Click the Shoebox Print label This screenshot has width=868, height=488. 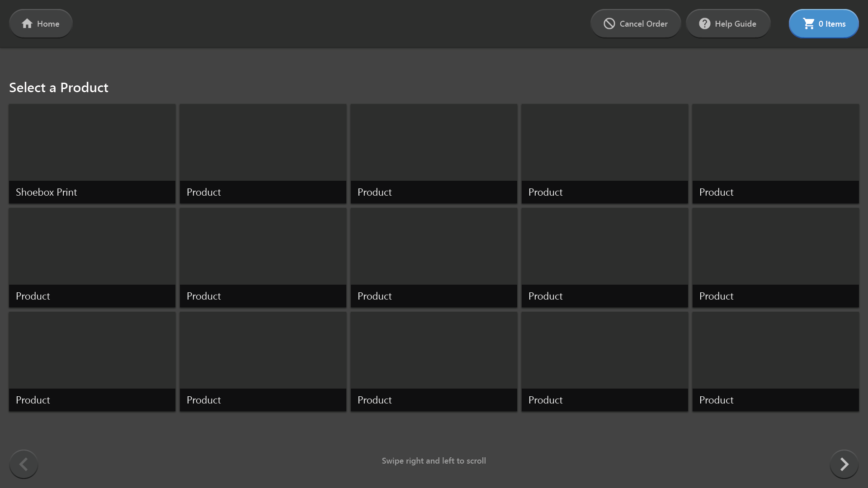point(47,192)
